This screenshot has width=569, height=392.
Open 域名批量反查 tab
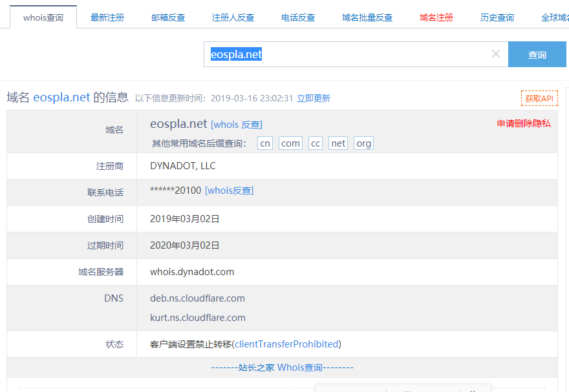coord(367,17)
